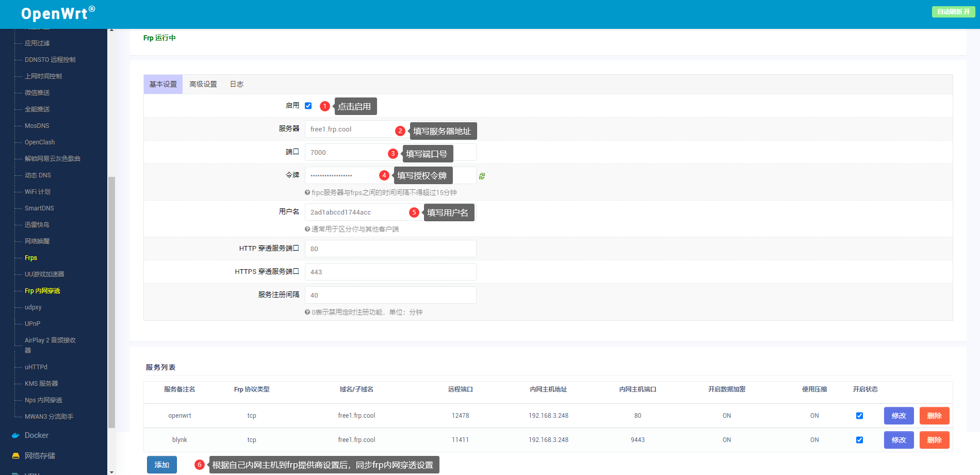Click the token refresh icon
The image size is (980, 475).
pos(482,176)
